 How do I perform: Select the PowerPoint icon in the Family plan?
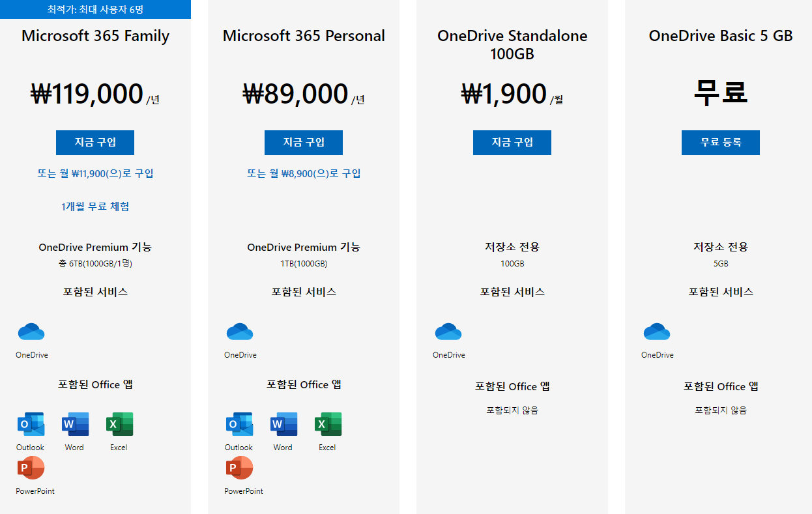(x=31, y=468)
